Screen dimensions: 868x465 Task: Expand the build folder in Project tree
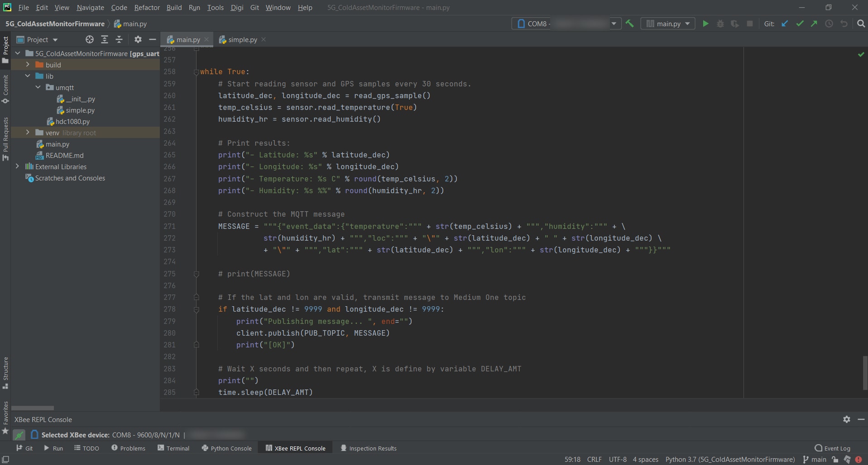(27, 65)
